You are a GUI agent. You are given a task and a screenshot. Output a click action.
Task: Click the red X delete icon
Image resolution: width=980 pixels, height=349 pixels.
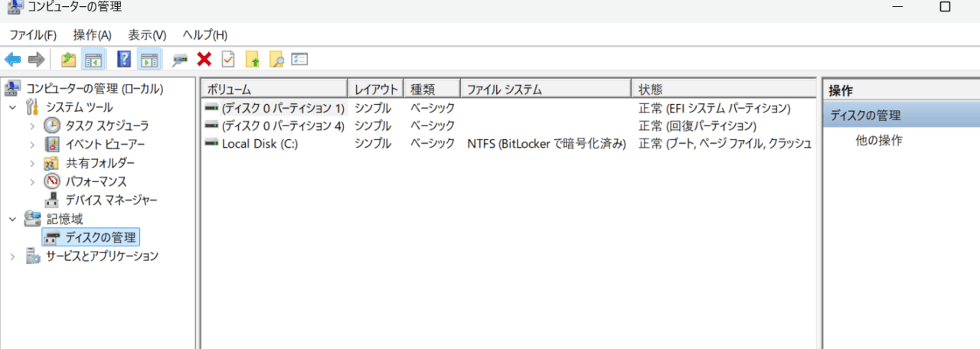[x=204, y=59]
